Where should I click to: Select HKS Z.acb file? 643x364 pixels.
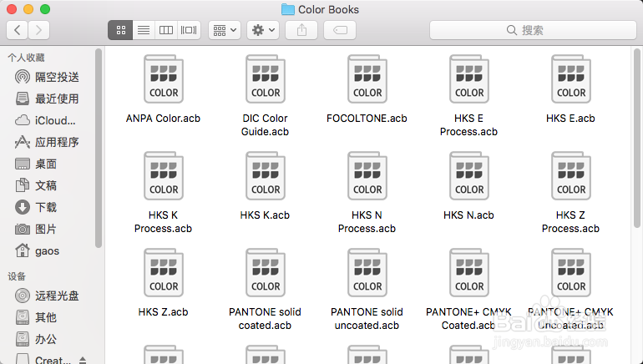(x=163, y=283)
